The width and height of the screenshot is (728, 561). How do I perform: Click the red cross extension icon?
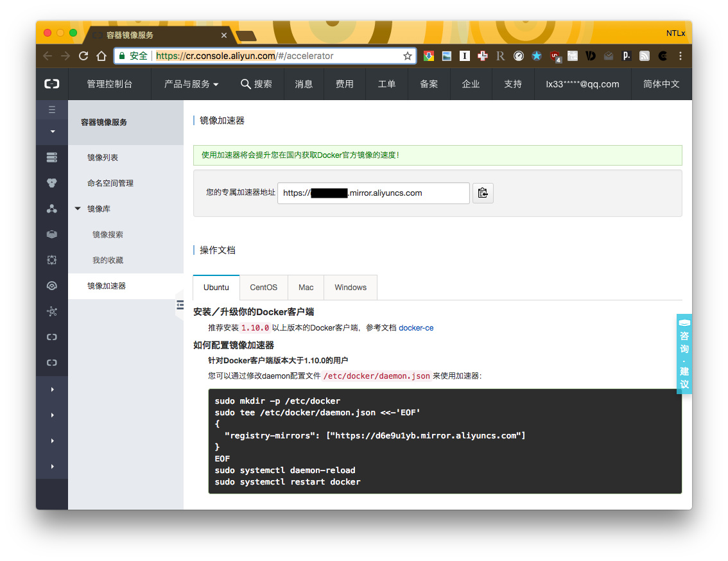(x=482, y=56)
